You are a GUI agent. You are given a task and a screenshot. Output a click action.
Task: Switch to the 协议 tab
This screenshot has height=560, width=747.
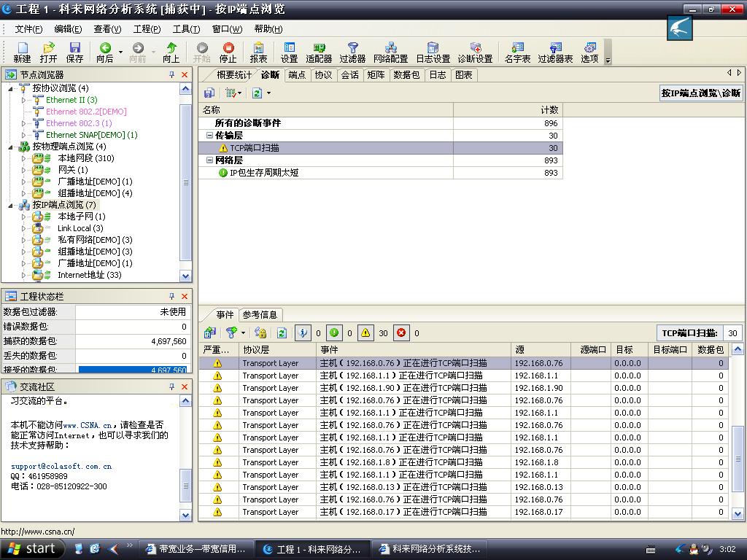(323, 74)
